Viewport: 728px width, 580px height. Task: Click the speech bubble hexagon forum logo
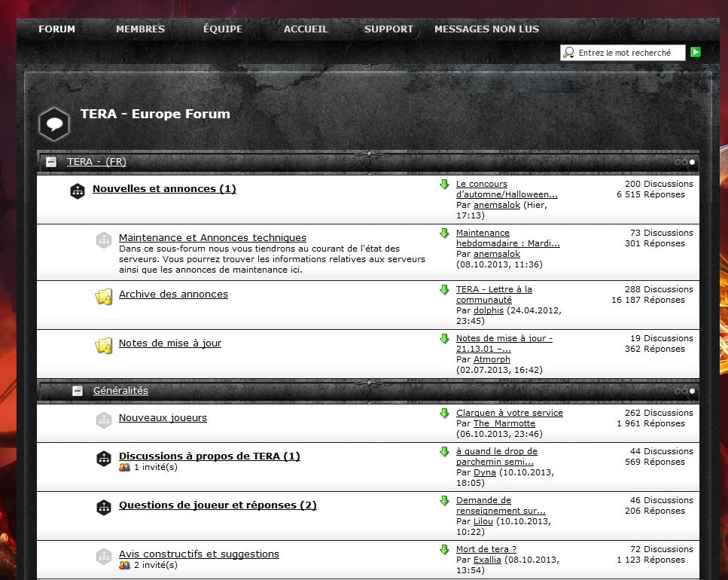coord(54,124)
